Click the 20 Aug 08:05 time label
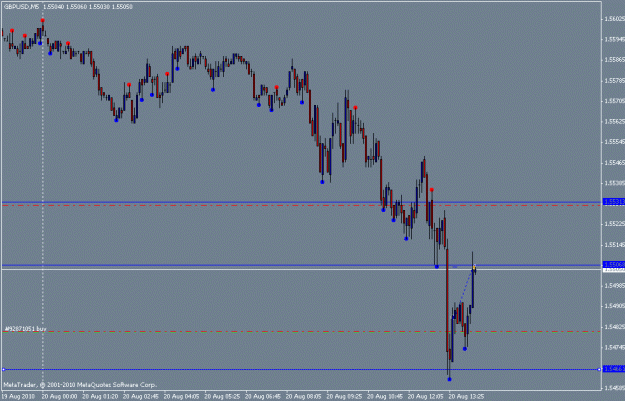625x401 pixels. click(303, 397)
